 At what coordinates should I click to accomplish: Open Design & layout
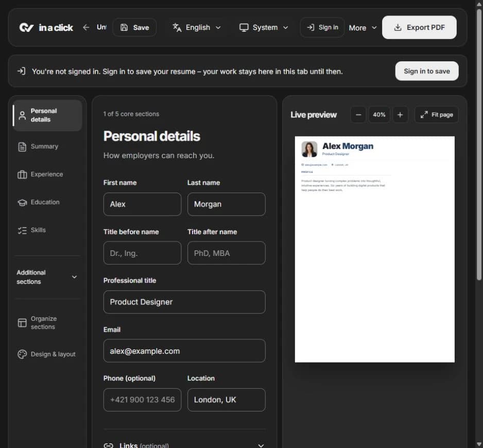pos(47,354)
